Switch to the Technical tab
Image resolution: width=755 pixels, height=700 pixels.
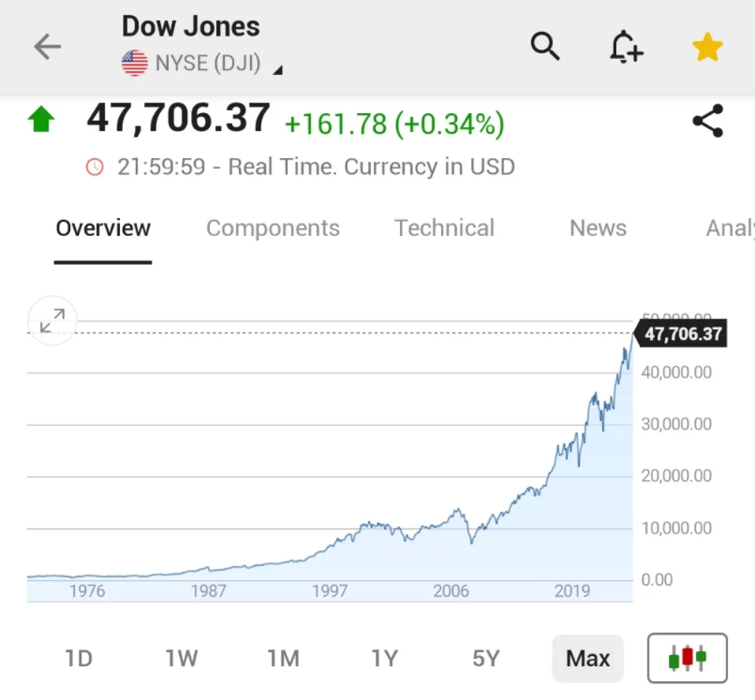tap(444, 229)
